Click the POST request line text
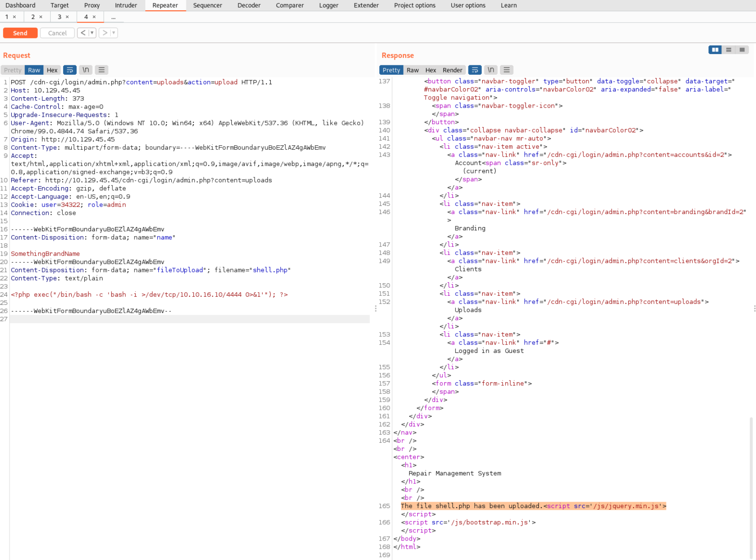756x560 pixels. pos(141,82)
